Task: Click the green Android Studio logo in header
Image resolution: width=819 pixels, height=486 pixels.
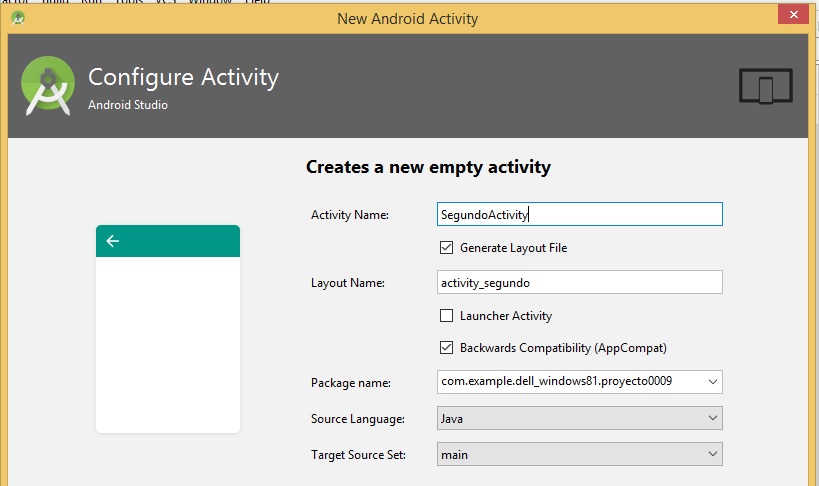Action: point(47,87)
